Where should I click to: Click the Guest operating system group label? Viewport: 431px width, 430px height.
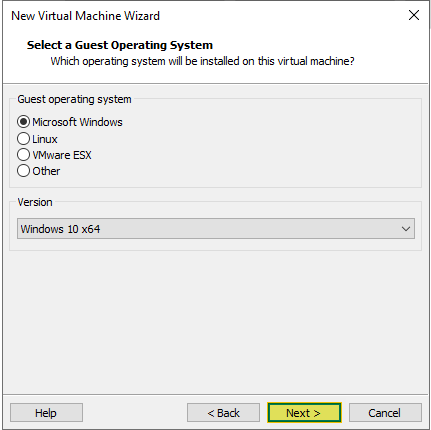point(74,99)
